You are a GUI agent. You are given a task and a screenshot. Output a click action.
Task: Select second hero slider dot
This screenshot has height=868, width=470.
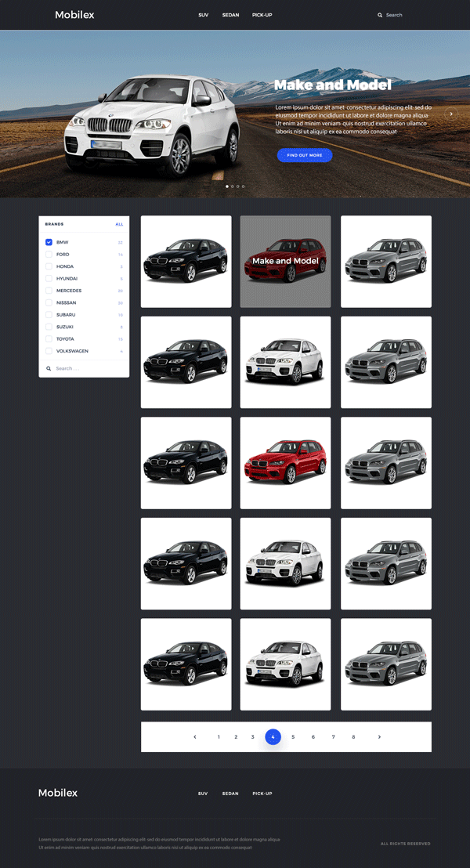233,186
